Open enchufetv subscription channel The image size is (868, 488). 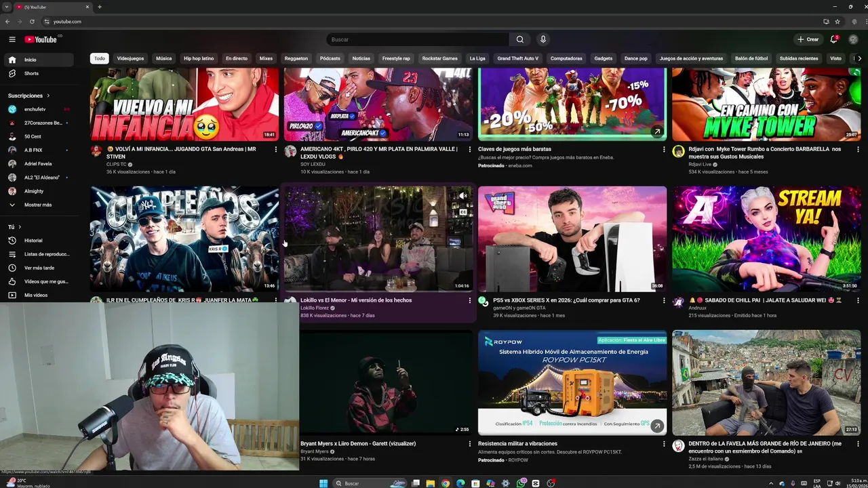point(39,109)
